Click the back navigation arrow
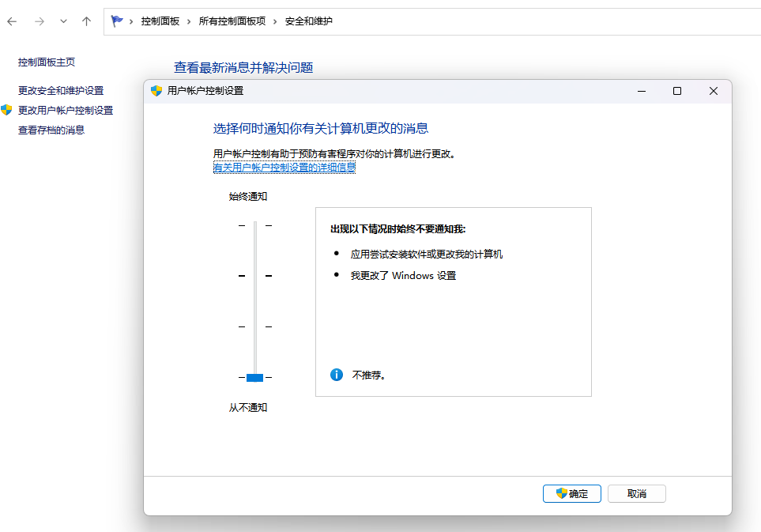The image size is (761, 532). point(12,21)
